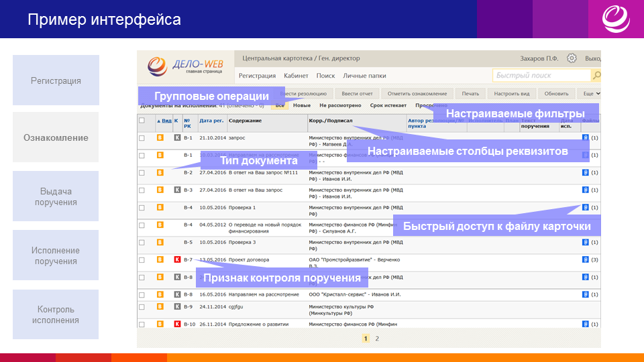Click Отметить ознакомление button
This screenshot has width=644, height=362.
pyautogui.click(x=417, y=94)
